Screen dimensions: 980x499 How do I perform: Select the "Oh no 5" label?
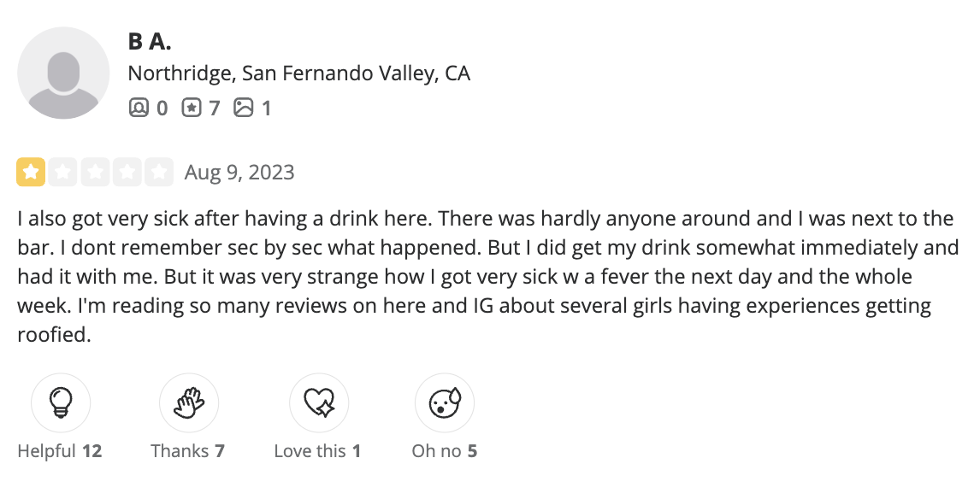[x=444, y=450]
